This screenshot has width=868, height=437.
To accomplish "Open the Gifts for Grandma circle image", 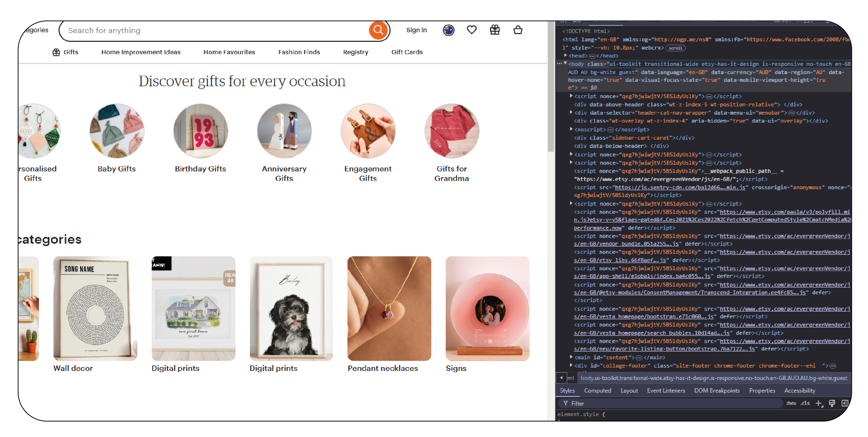I will [452, 131].
